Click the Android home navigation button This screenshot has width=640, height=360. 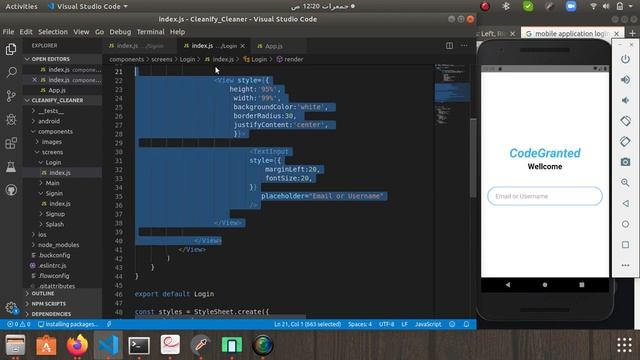pyautogui.click(x=544, y=284)
